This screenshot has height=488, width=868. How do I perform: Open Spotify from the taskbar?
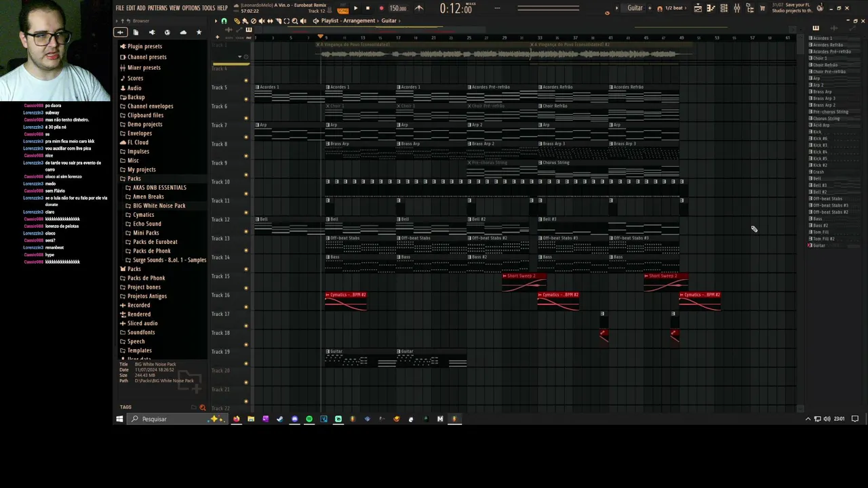pos(309,419)
